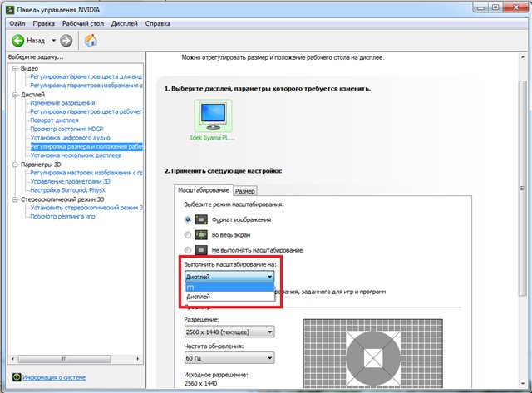This screenshot has width=532, height=393.
Task: Click 'Стереоскопический режим 3D' category label
Action: 62,199
